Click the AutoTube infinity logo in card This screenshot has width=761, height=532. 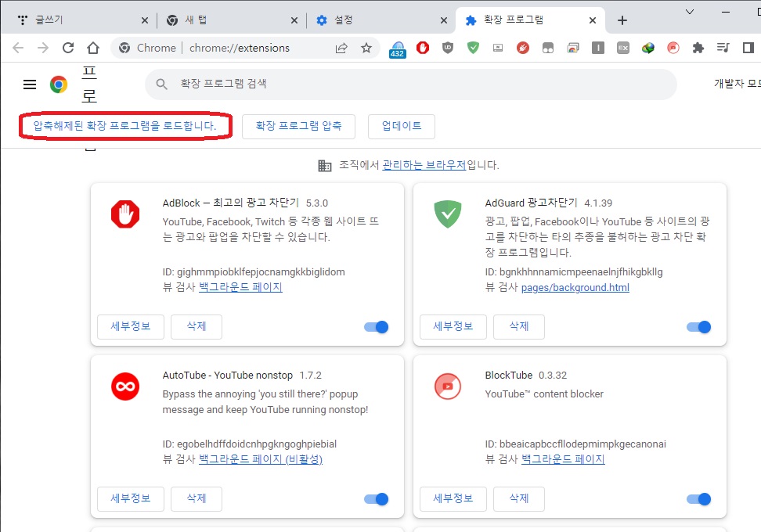[125, 386]
